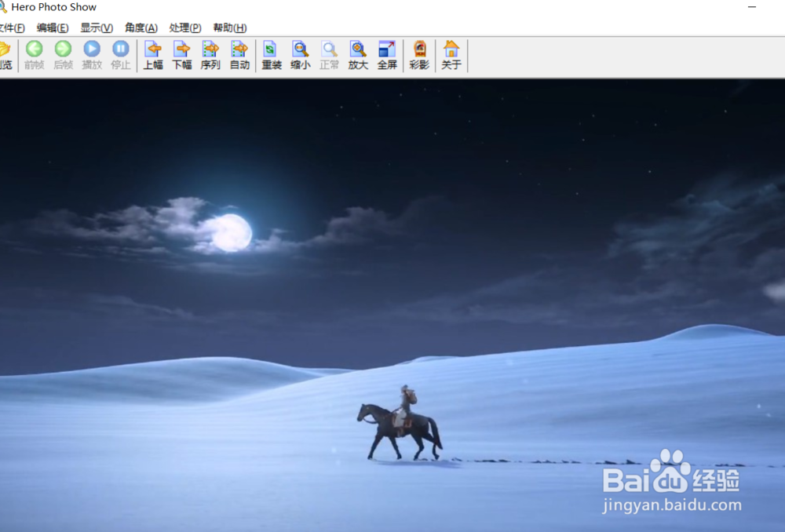Open the 角度(A) menu
785x532 pixels.
click(x=141, y=28)
